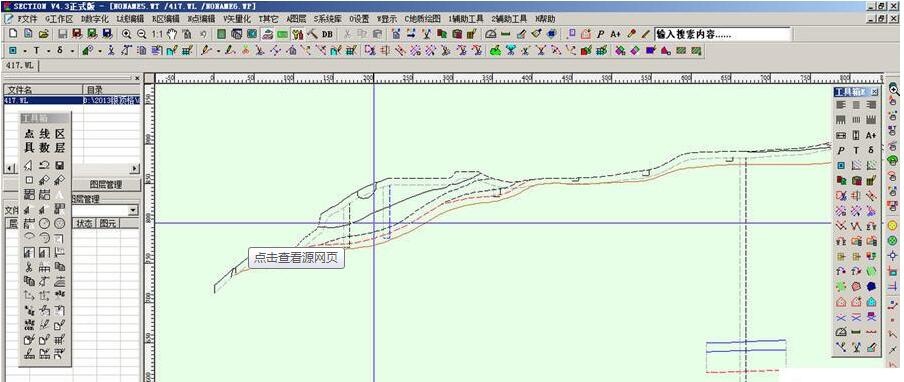Select the 线 tool in floating toolbox
This screenshot has width=904, height=382.
[x=44, y=134]
